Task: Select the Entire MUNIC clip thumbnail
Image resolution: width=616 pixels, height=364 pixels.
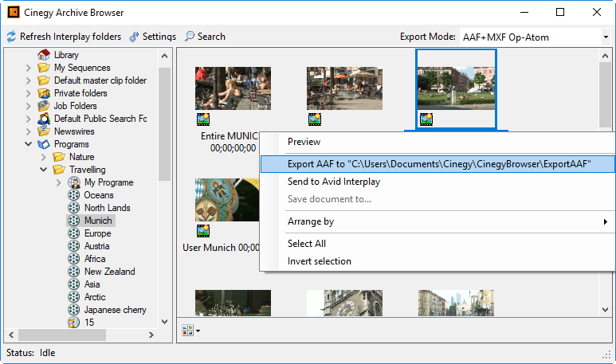Action: [233, 88]
